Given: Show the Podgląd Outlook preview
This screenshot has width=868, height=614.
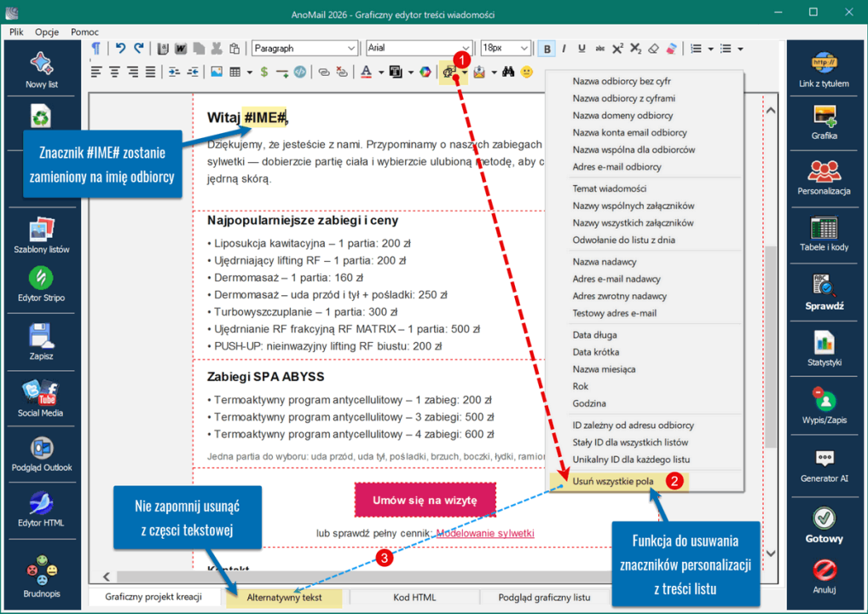Looking at the screenshot, I should [x=42, y=454].
